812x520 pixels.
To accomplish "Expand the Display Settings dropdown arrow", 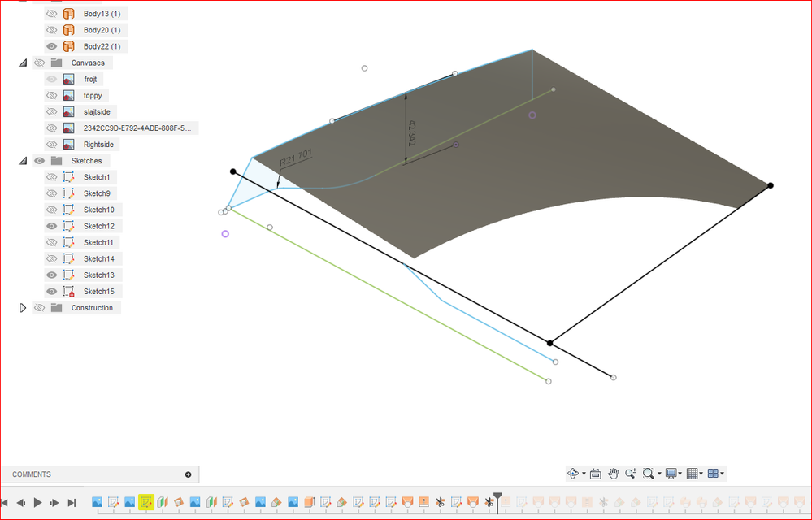I will coord(680,474).
